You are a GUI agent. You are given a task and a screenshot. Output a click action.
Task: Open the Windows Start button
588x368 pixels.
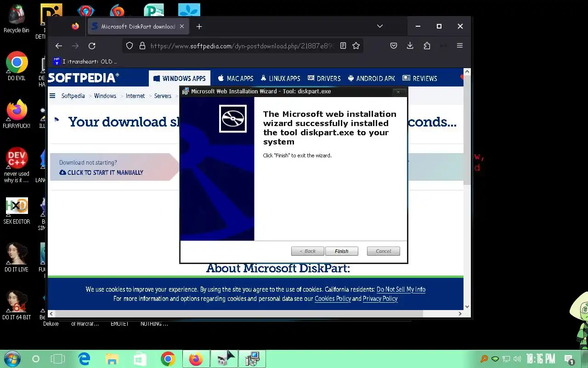pyautogui.click(x=11, y=359)
